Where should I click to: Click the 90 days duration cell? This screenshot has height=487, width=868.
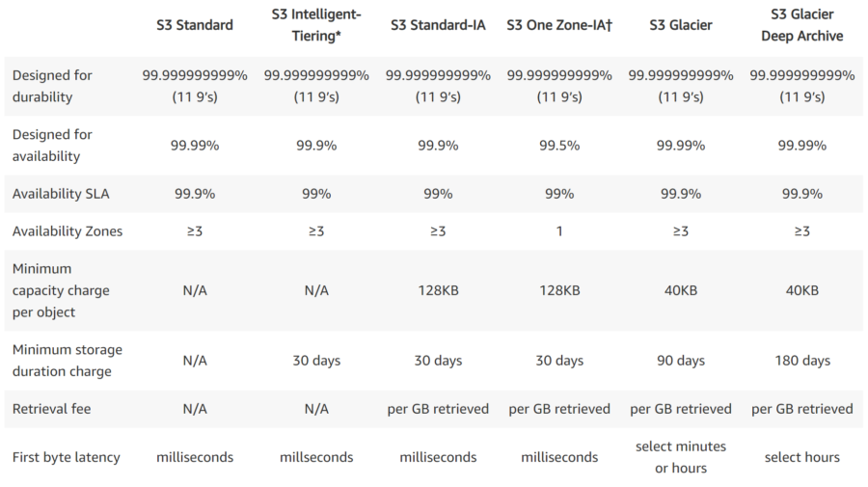(x=680, y=361)
